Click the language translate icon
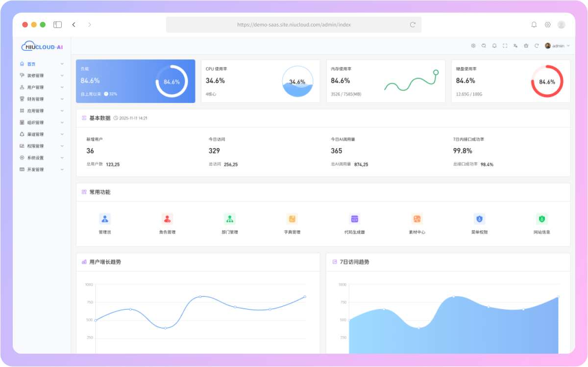This screenshot has height=367, width=588. pyautogui.click(x=515, y=46)
